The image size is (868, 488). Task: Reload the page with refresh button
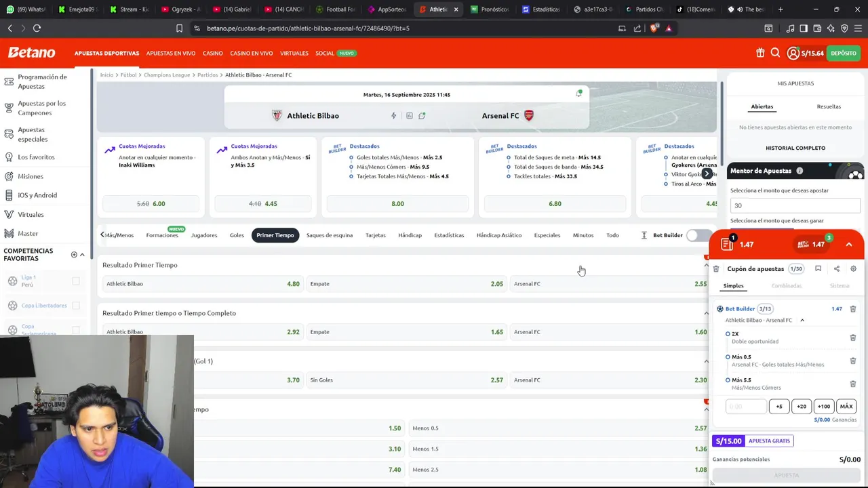pyautogui.click(x=37, y=28)
